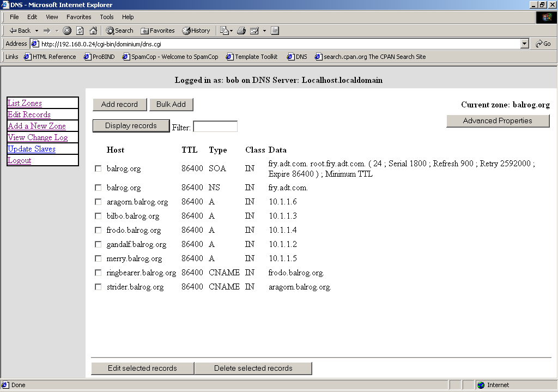The height and width of the screenshot is (392, 558).
Task: Open the View Change Log link
Action: tap(38, 137)
